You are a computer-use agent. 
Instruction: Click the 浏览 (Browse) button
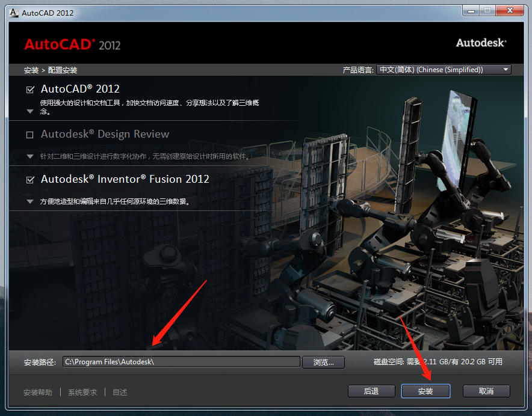[x=323, y=362]
